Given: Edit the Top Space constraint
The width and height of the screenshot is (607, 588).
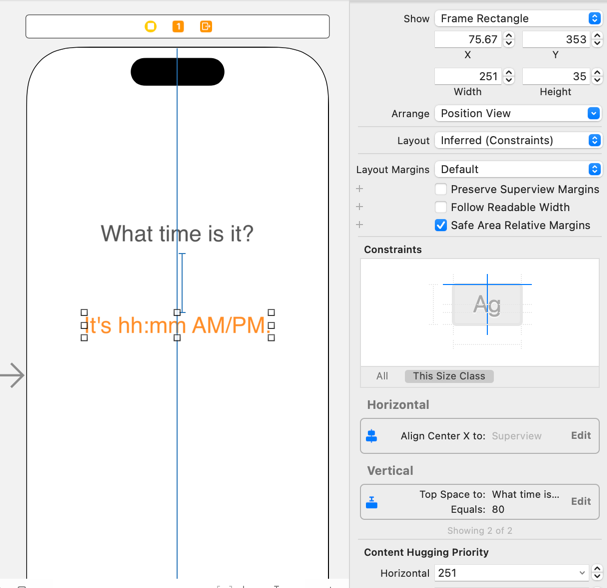Looking at the screenshot, I should click(580, 502).
